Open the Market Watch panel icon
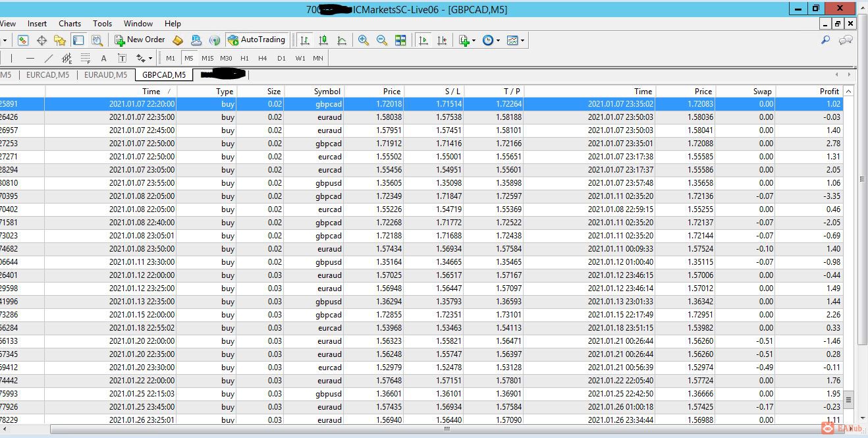868x438 pixels. click(x=23, y=40)
